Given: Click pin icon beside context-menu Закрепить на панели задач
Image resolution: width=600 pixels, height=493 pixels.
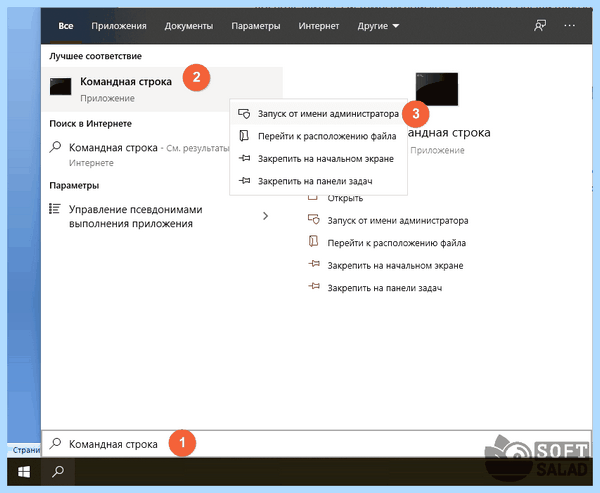Looking at the screenshot, I should [244, 180].
